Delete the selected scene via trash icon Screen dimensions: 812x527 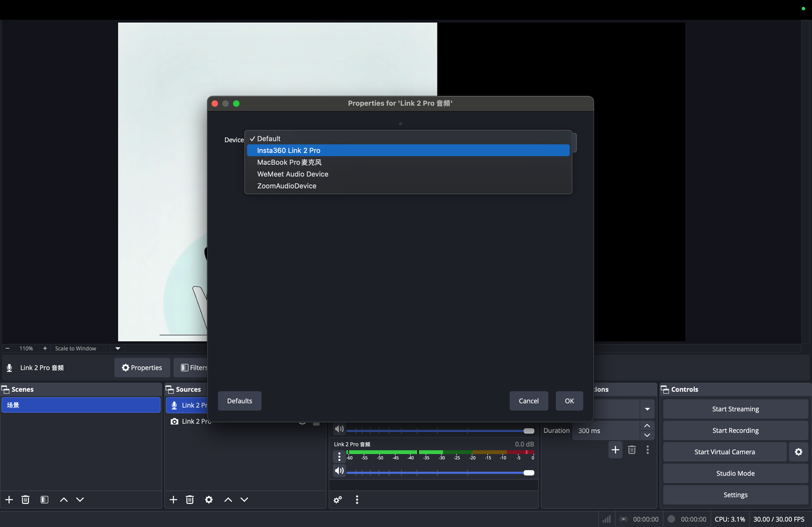[25, 500]
